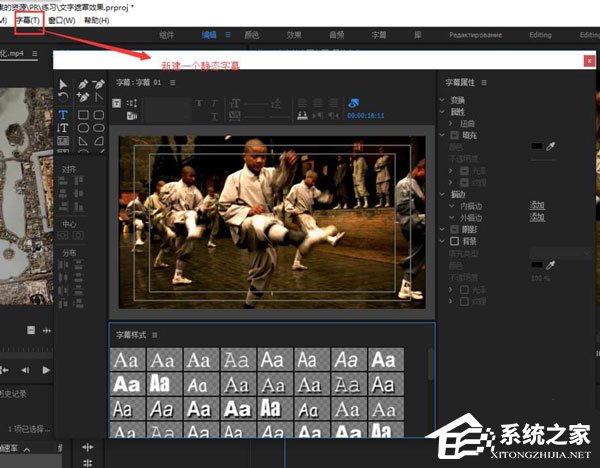Switch to the 效果 workspace tab

click(295, 35)
